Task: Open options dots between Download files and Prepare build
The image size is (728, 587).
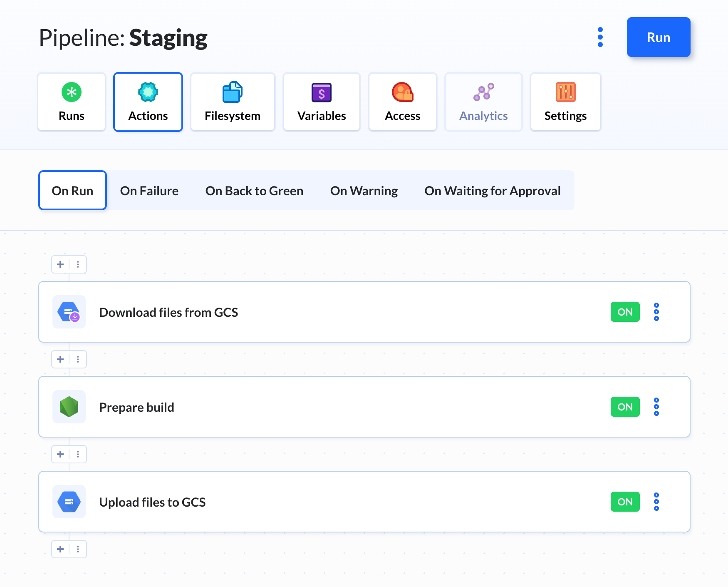Action: pos(78,359)
